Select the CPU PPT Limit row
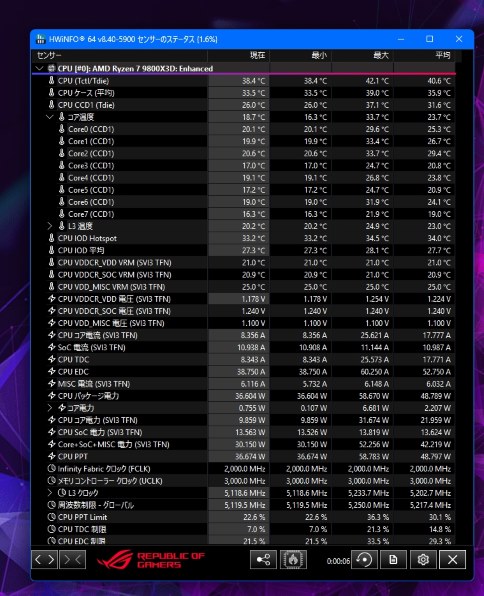This screenshot has height=596, width=484. click(244, 517)
